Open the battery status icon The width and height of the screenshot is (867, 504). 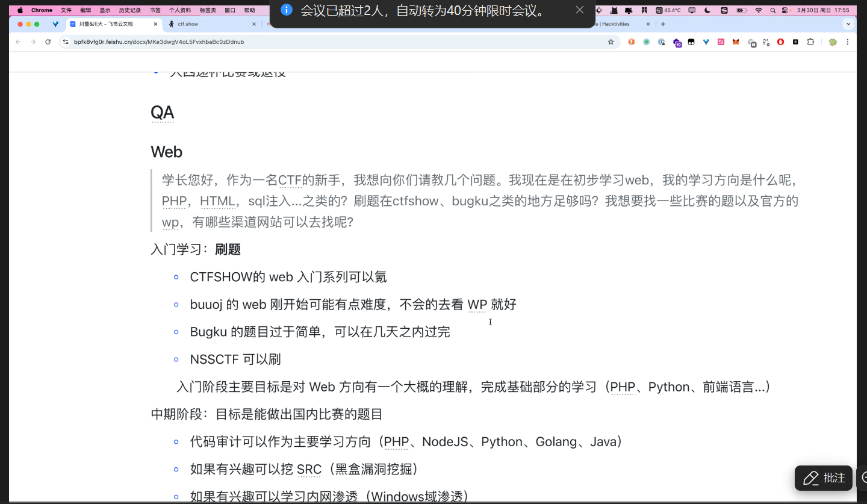point(742,10)
